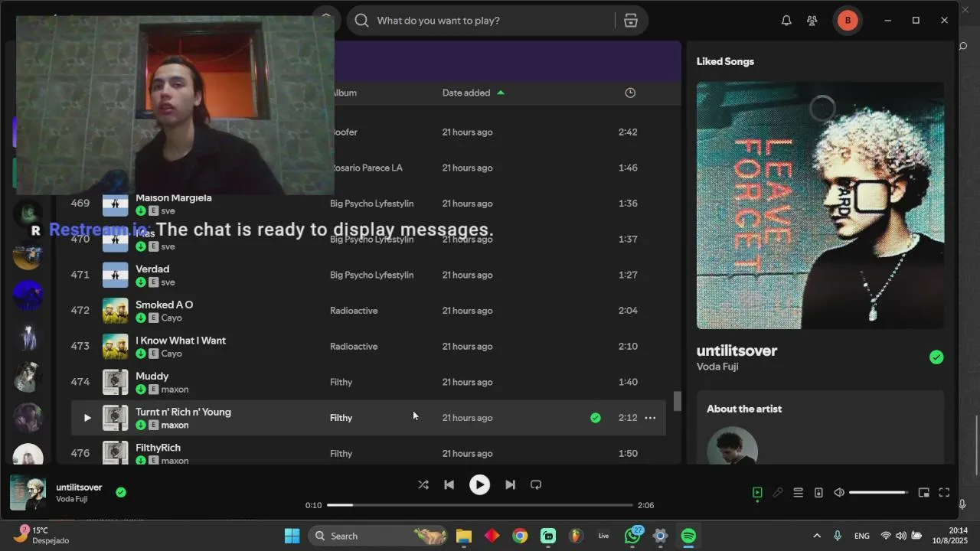Open Google Chrome from the taskbar
The width and height of the screenshot is (980, 551).
tap(520, 536)
